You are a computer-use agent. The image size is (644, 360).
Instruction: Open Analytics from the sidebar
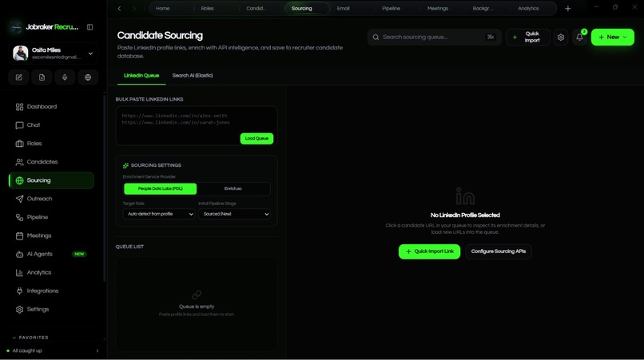(51, 272)
